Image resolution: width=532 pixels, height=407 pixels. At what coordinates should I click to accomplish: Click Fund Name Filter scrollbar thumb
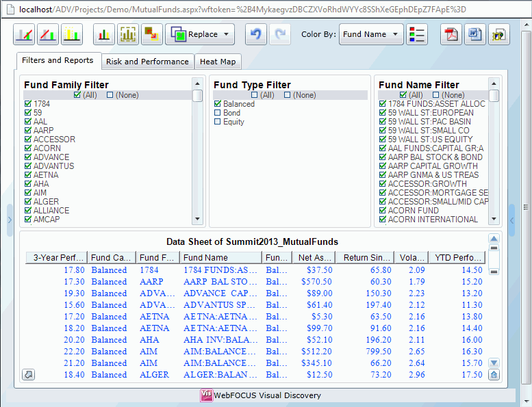click(494, 96)
